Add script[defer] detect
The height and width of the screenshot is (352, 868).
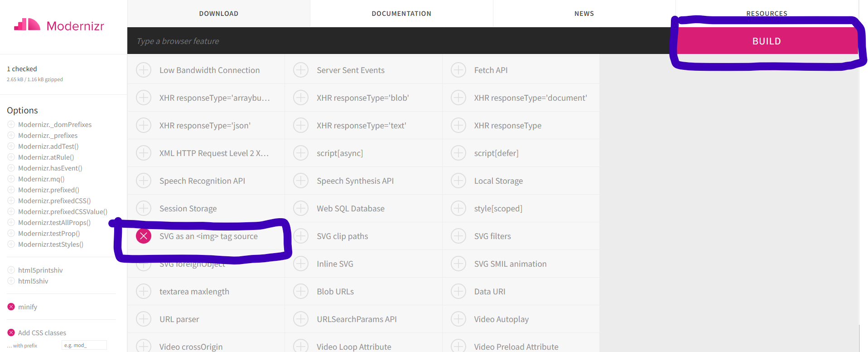point(458,153)
